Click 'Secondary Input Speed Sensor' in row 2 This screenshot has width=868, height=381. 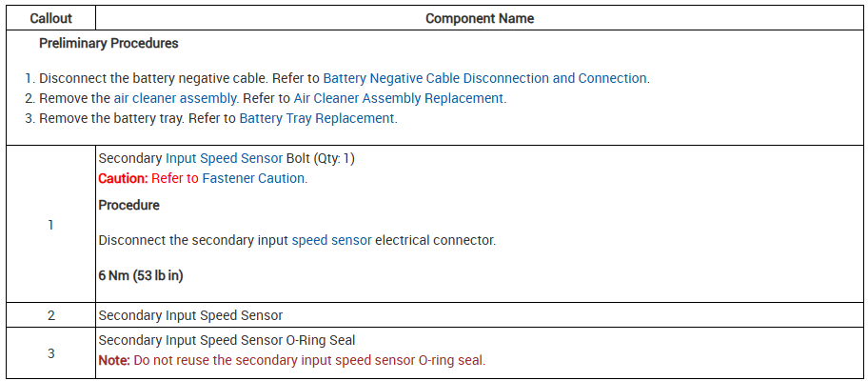pos(190,315)
